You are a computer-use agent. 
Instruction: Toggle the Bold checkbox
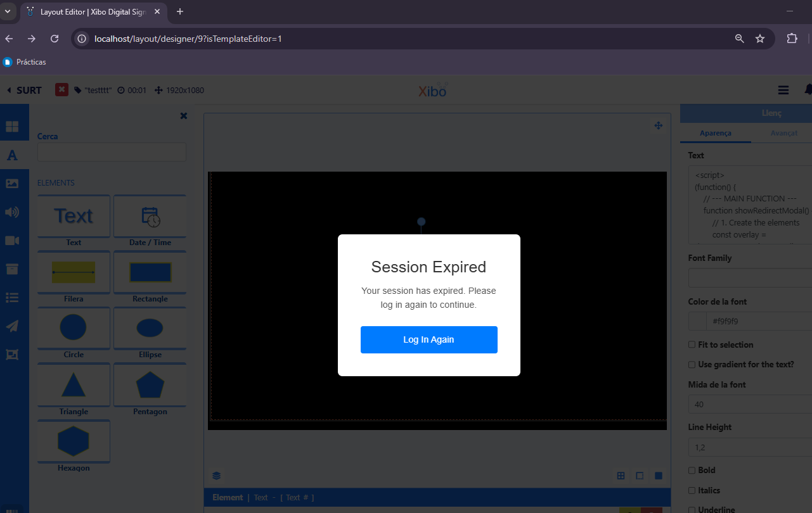[x=692, y=470]
